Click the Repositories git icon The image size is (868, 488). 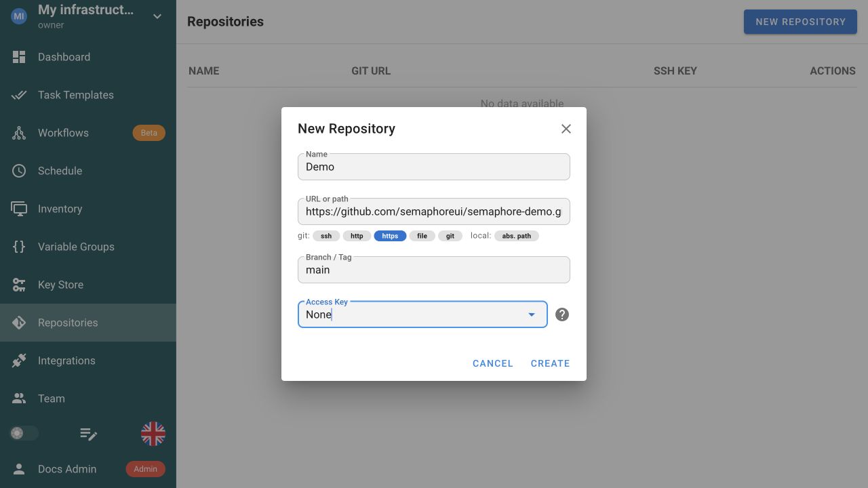(19, 323)
